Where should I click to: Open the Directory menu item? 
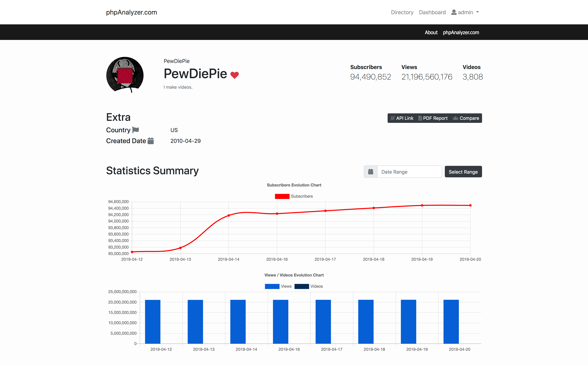point(402,12)
